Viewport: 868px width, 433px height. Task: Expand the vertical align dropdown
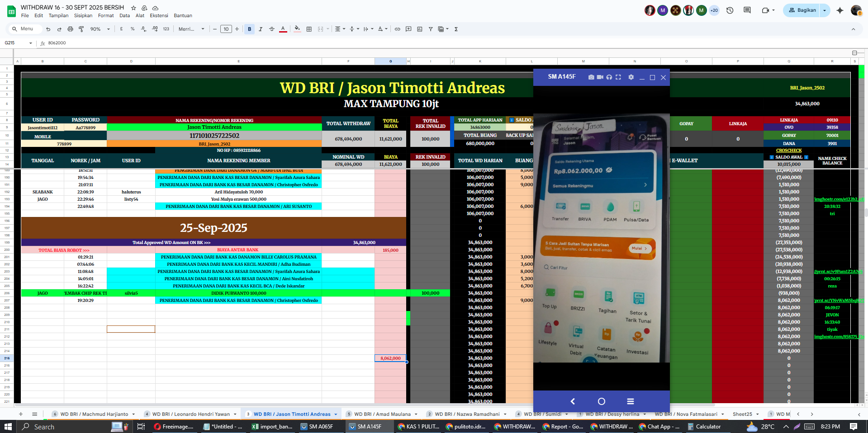354,29
